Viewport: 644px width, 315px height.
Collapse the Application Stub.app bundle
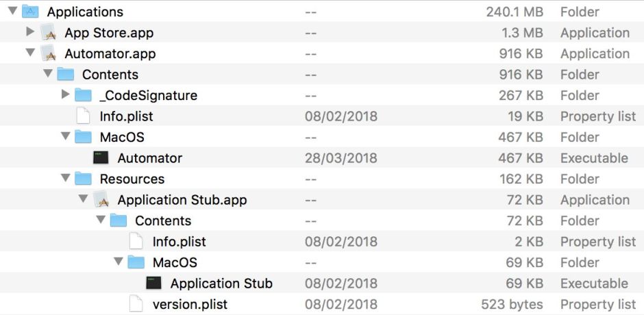point(83,200)
